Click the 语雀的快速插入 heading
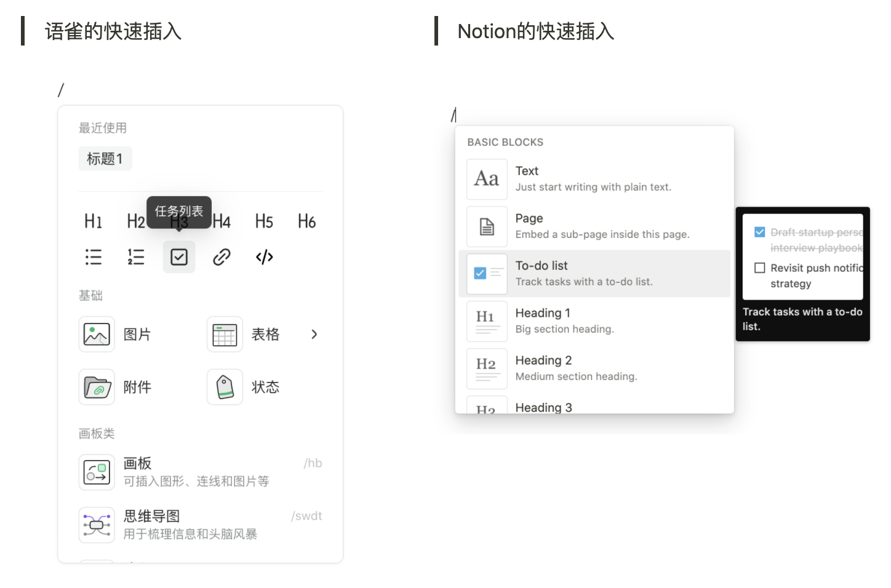This screenshot has width=891, height=588. click(113, 31)
